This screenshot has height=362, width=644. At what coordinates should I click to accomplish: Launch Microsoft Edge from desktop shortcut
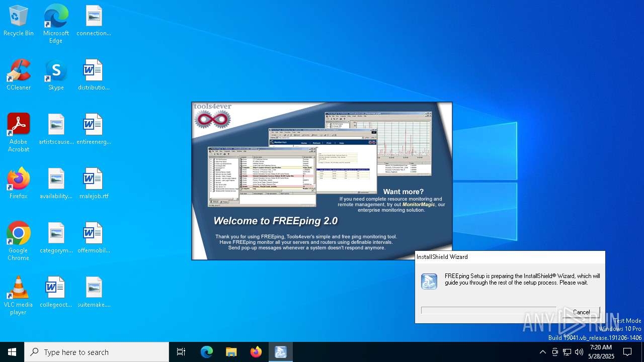[x=56, y=24]
